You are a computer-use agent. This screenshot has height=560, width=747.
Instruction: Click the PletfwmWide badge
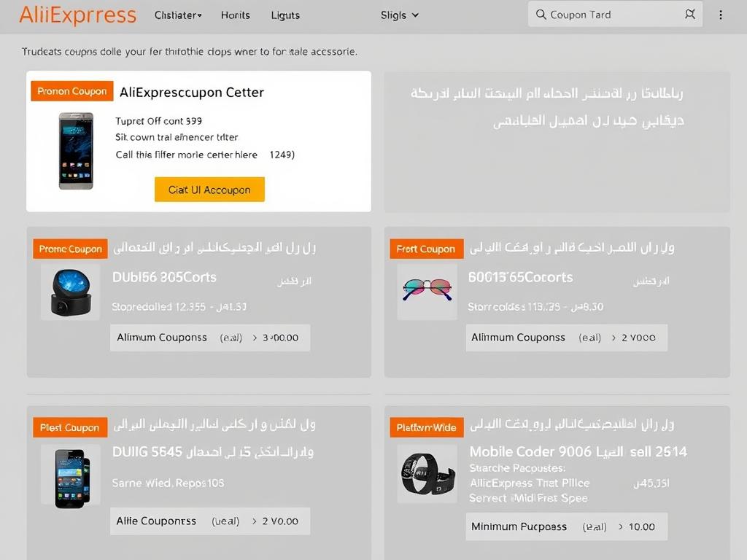[426, 427]
